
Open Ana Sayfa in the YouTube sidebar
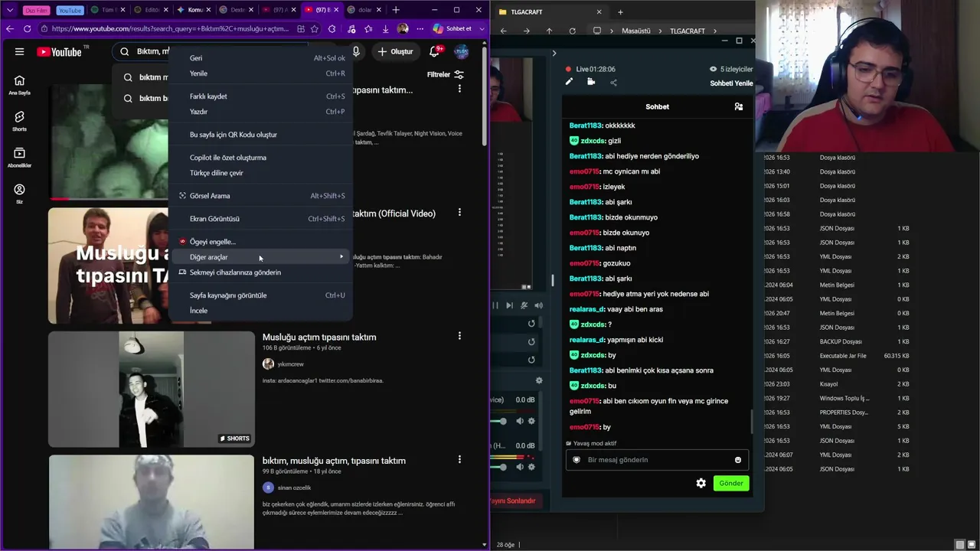tap(19, 85)
